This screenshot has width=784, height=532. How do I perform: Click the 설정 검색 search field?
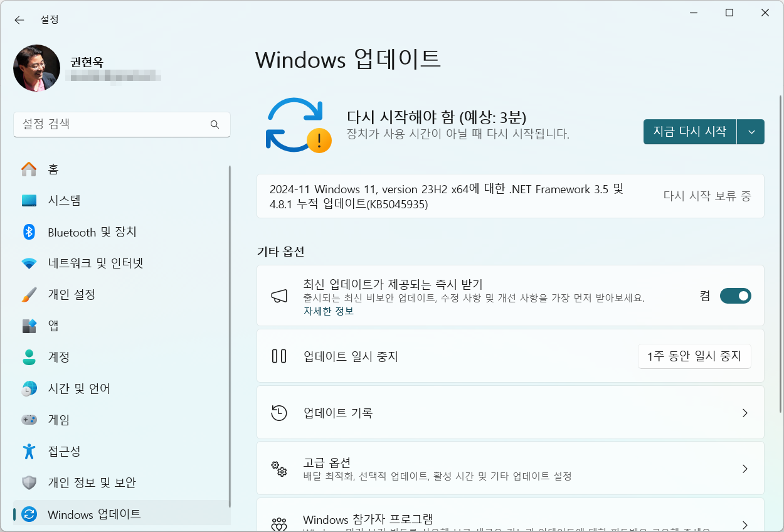122,124
